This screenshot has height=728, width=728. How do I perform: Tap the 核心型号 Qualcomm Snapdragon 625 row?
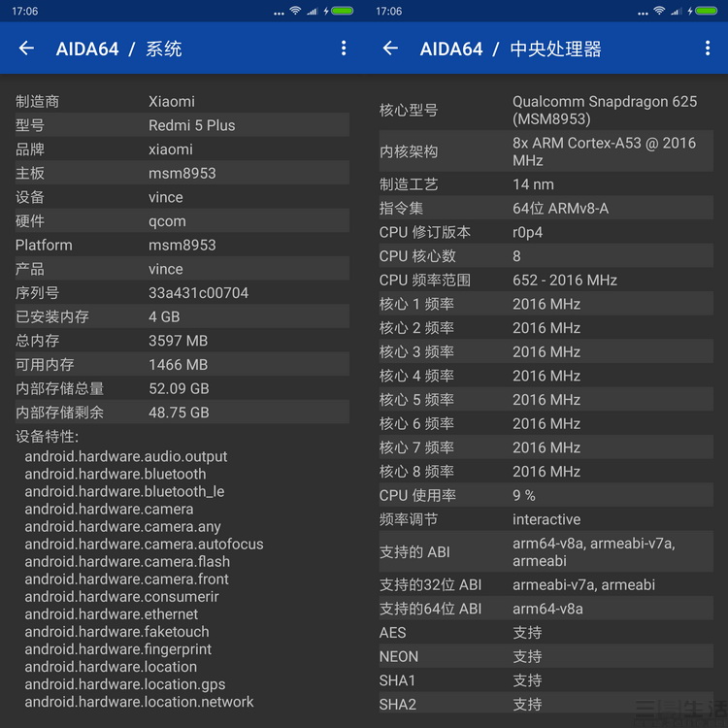pos(546,110)
